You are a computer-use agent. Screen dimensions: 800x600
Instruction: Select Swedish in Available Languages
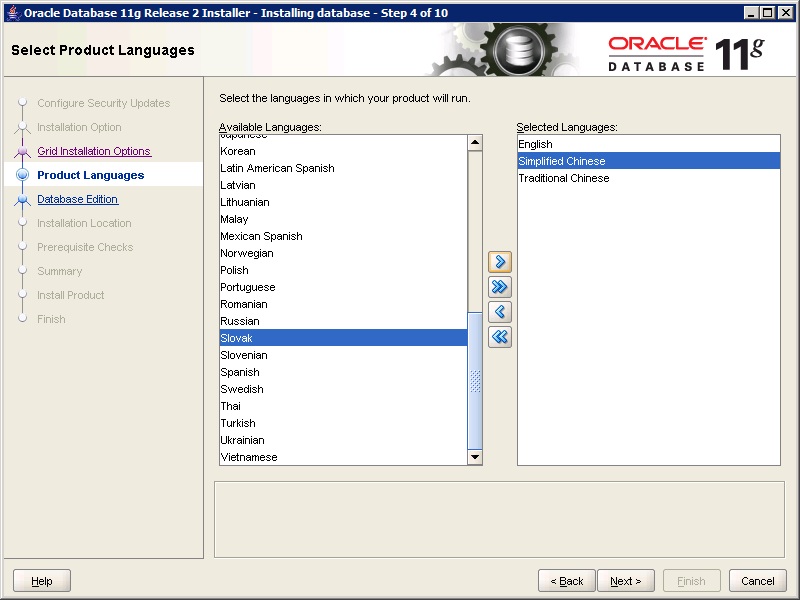coord(343,389)
